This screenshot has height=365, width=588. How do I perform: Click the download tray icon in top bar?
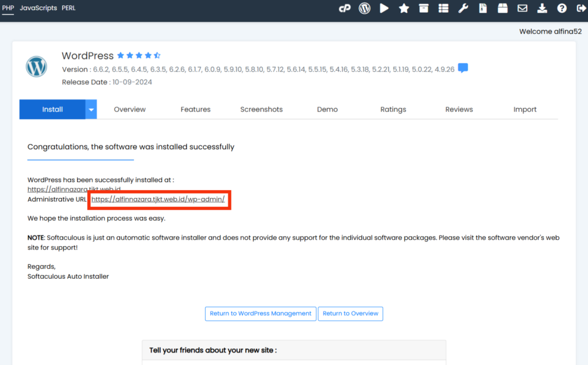[542, 8]
